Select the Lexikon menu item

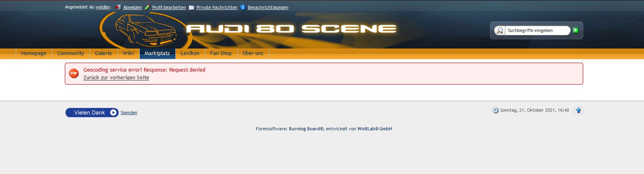click(x=190, y=53)
